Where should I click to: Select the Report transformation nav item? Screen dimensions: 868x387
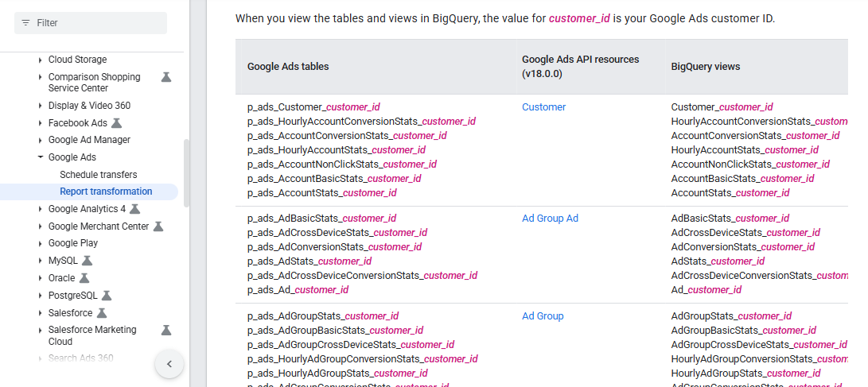point(106,192)
